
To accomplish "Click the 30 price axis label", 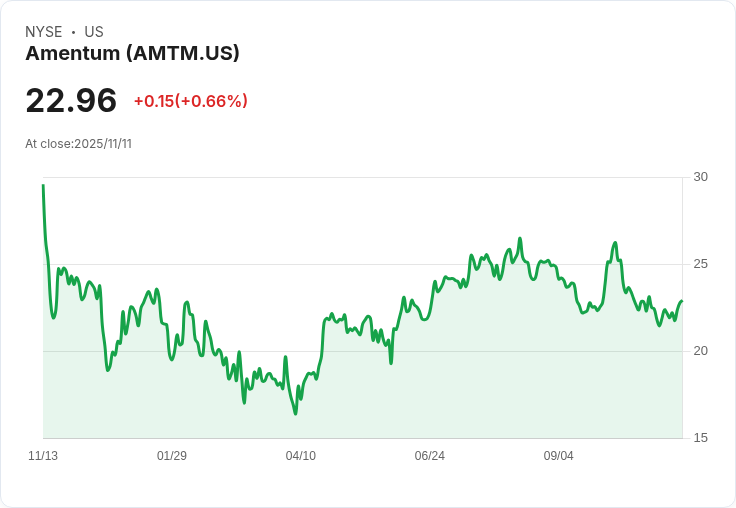I will pos(700,177).
